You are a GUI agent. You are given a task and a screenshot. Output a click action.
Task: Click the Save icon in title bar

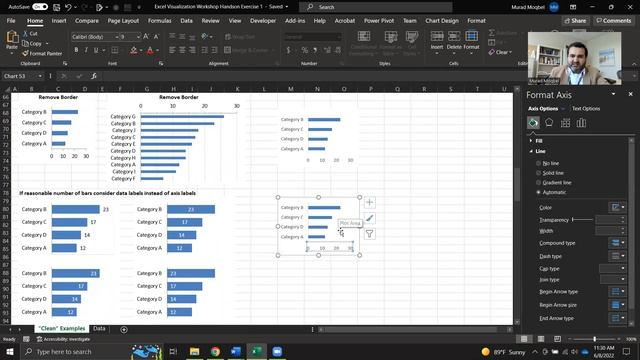tap(56, 7)
